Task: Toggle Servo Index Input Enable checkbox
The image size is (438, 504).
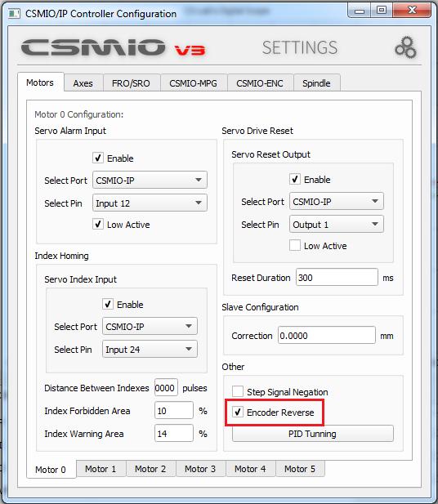Action: coord(108,304)
